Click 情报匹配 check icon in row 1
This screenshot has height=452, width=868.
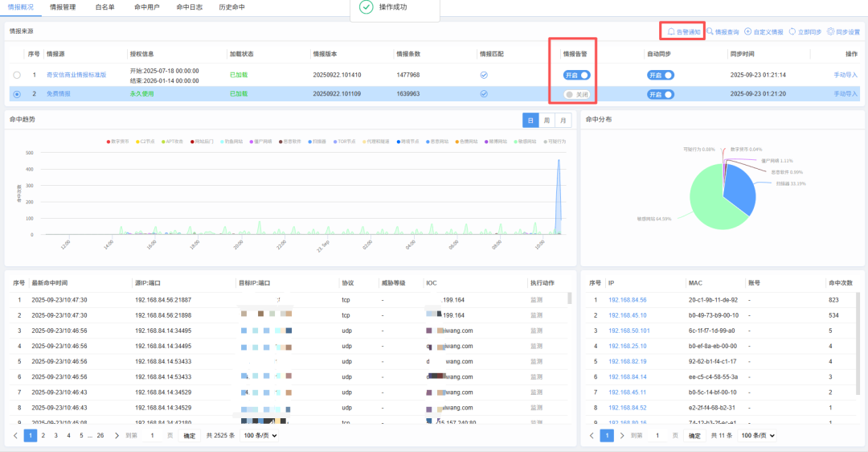[x=484, y=75]
